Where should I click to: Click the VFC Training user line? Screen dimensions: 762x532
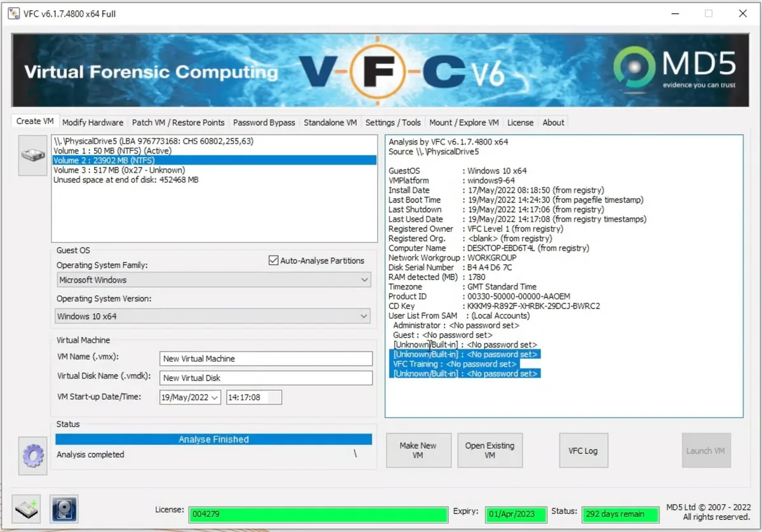pyautogui.click(x=455, y=364)
